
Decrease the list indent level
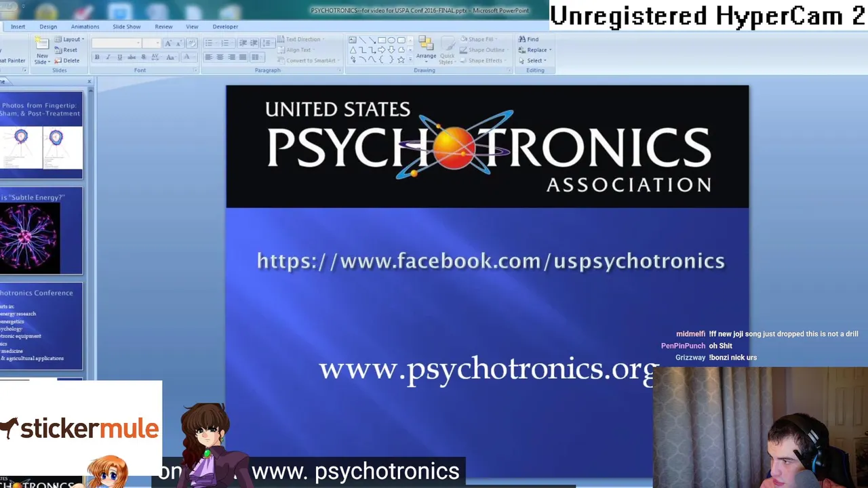coord(243,43)
